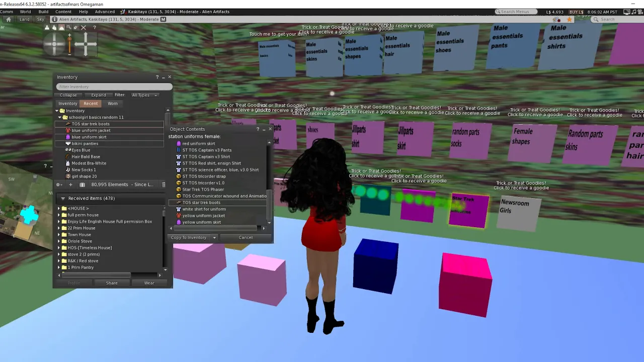644x362 pixels.
Task: Click the Land button
Action: 24,19
